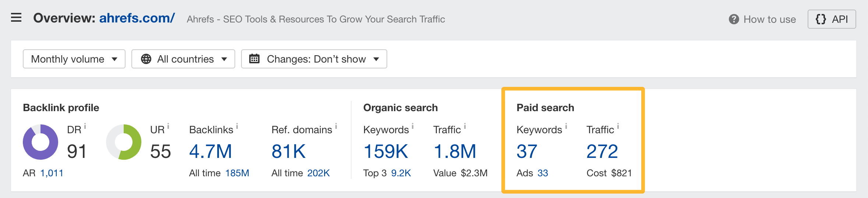Click the UR info icon

tap(168, 126)
